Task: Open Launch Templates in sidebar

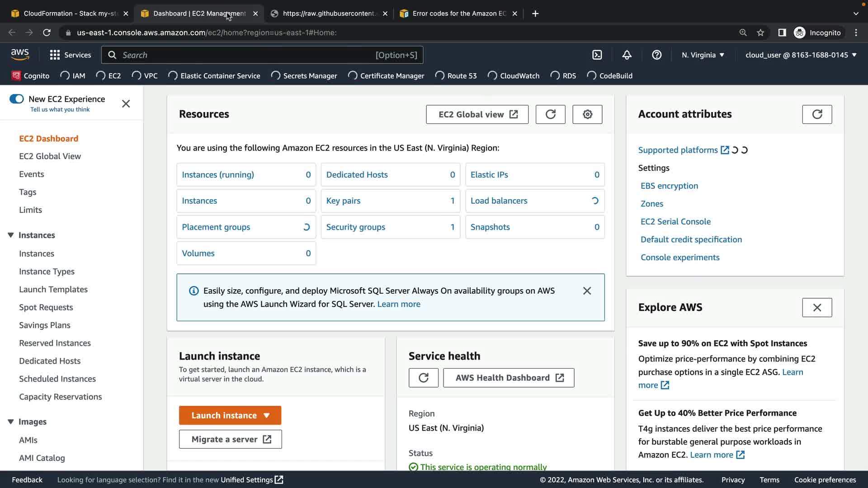Action: [53, 289]
